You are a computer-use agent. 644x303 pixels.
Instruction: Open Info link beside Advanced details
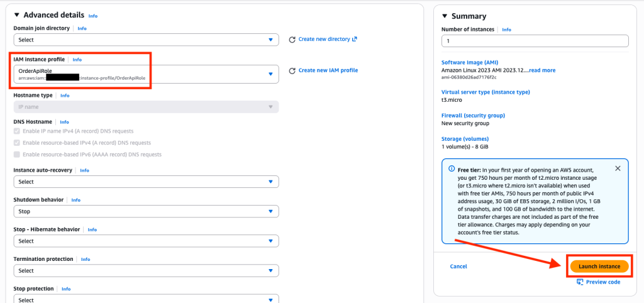click(93, 16)
